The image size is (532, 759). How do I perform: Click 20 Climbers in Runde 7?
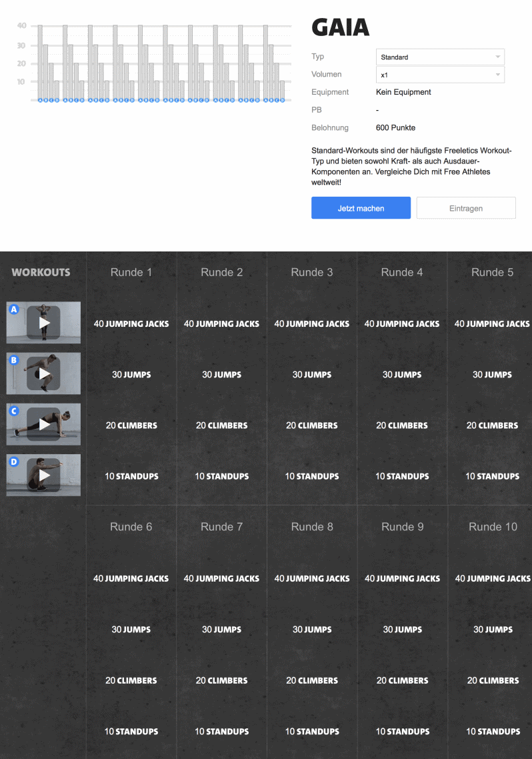click(221, 680)
